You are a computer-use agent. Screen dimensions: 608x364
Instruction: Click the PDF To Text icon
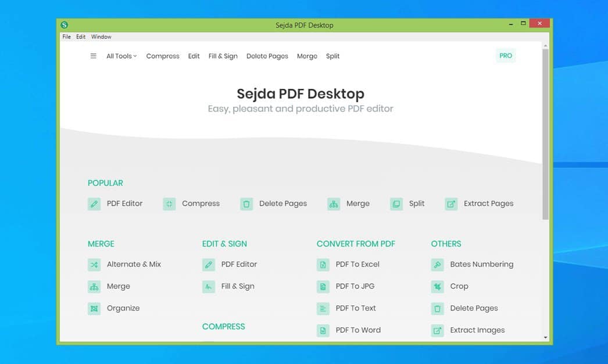tap(323, 309)
